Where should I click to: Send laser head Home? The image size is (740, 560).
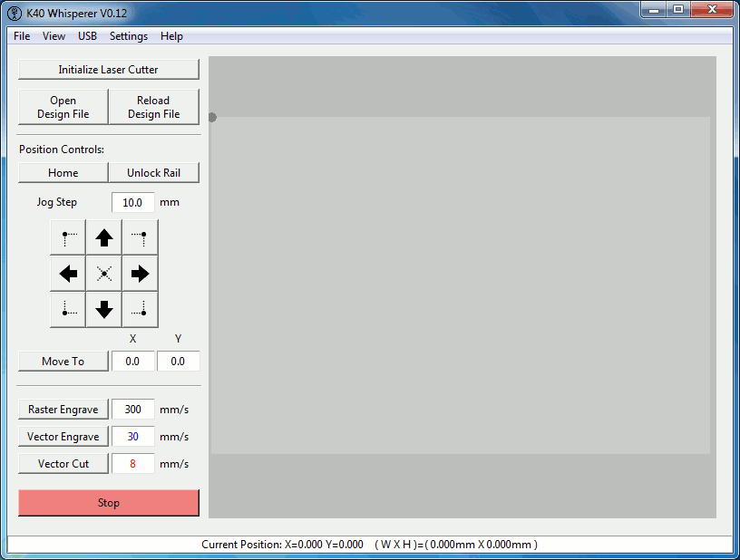coord(63,172)
